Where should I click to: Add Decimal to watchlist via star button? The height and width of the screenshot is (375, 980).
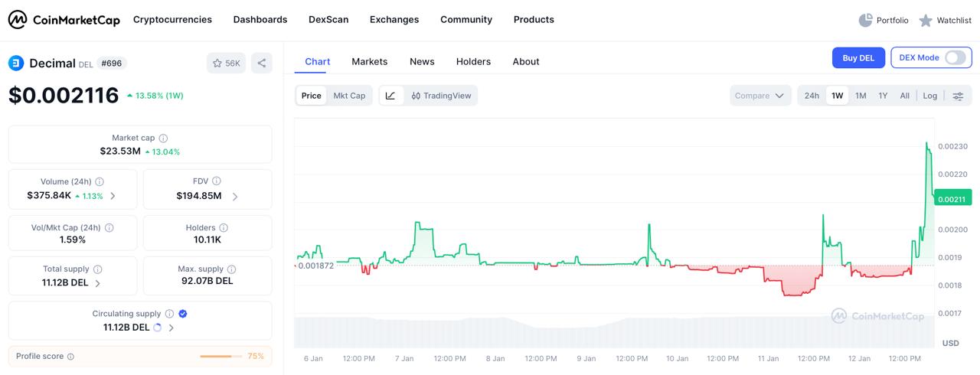[226, 64]
